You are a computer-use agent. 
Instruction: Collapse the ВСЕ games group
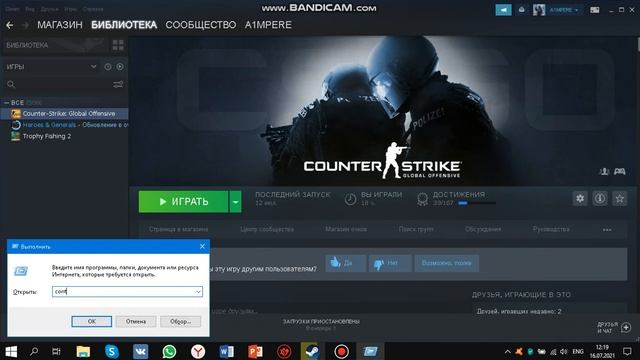[7, 103]
